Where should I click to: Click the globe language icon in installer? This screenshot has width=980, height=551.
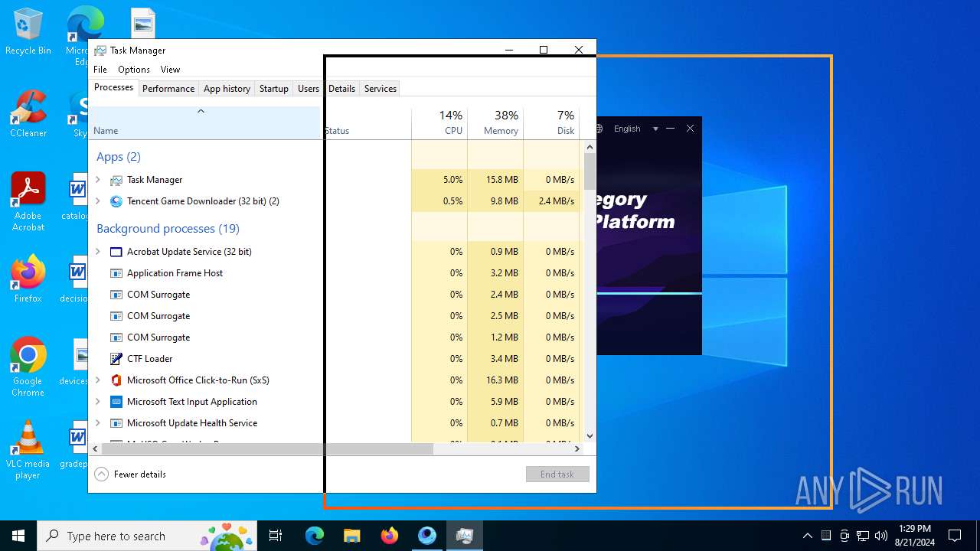[x=599, y=129]
